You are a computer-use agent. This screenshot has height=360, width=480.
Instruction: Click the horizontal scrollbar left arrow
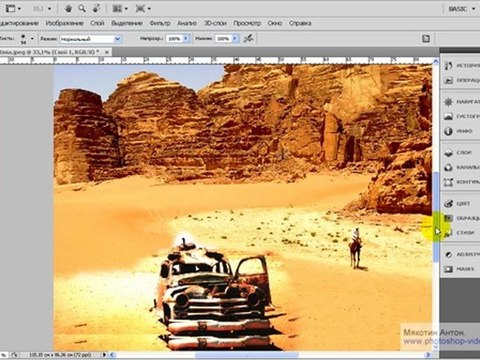pos(112,355)
